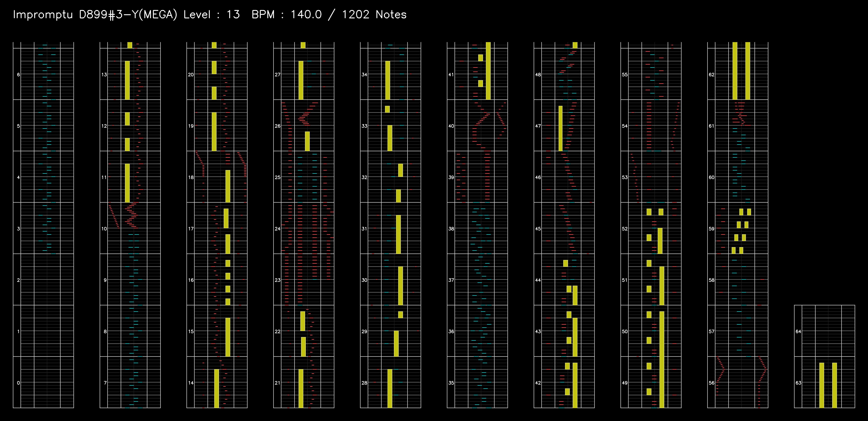Choose the number 30 measure label
Image resolution: width=868 pixels, height=421 pixels.
click(x=364, y=280)
